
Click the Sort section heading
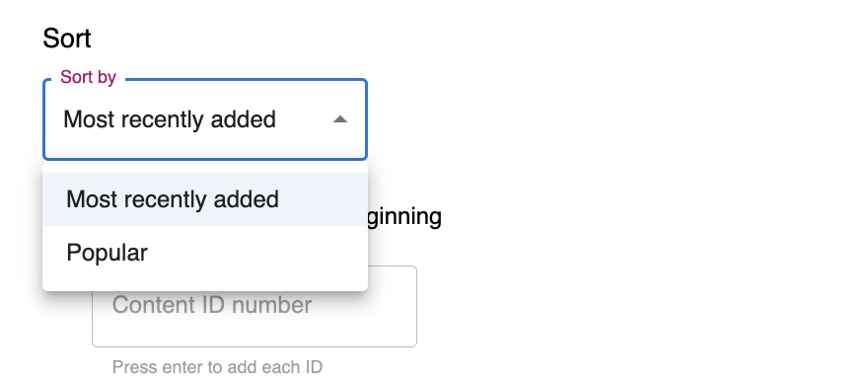coord(67,38)
